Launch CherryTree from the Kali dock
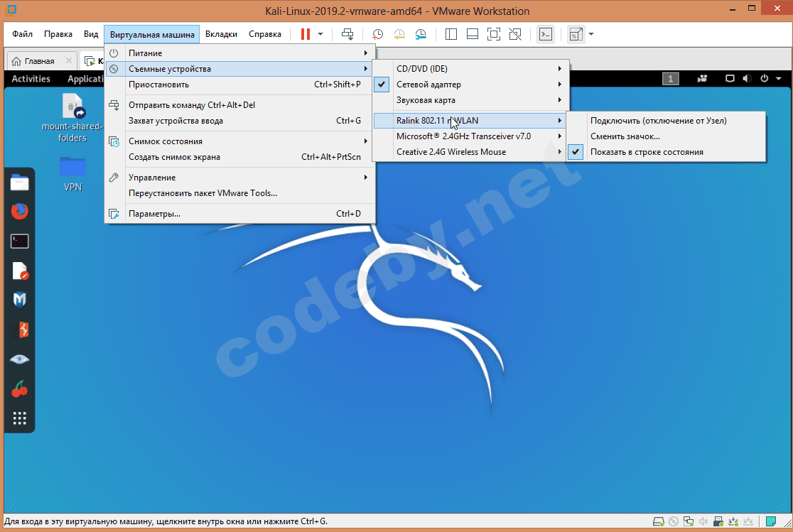 (19, 389)
